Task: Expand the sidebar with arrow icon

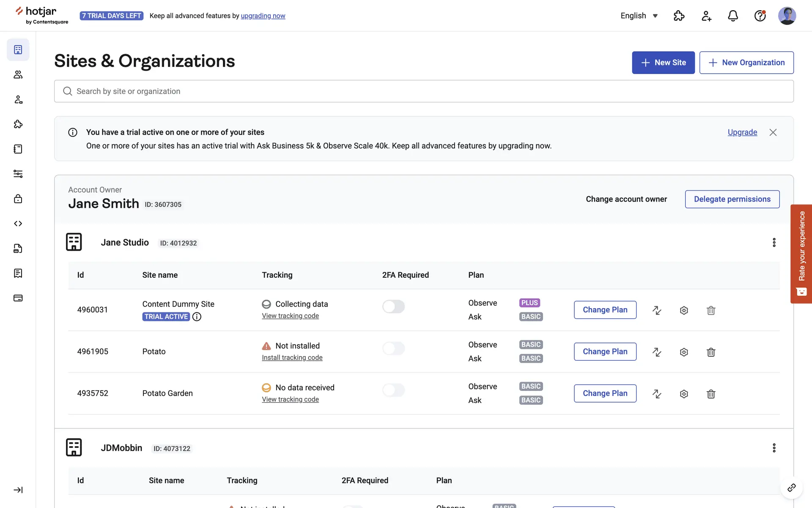Action: tap(18, 490)
